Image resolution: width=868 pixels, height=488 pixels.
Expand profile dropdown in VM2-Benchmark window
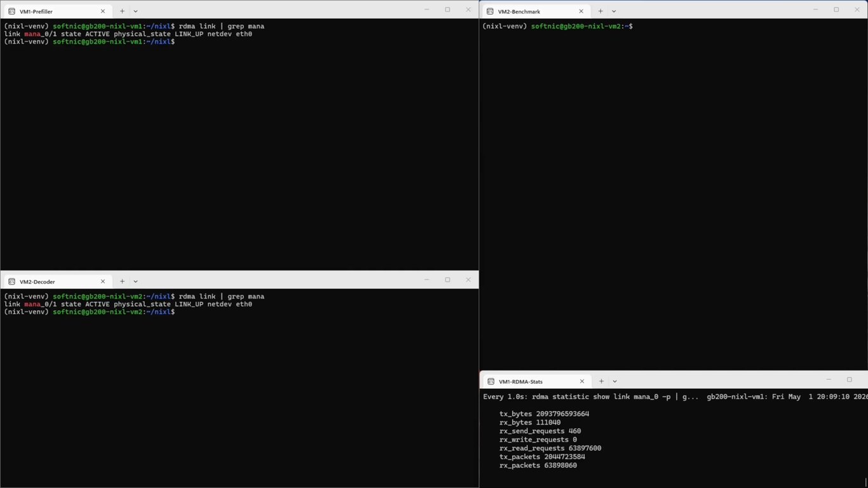[x=614, y=11]
